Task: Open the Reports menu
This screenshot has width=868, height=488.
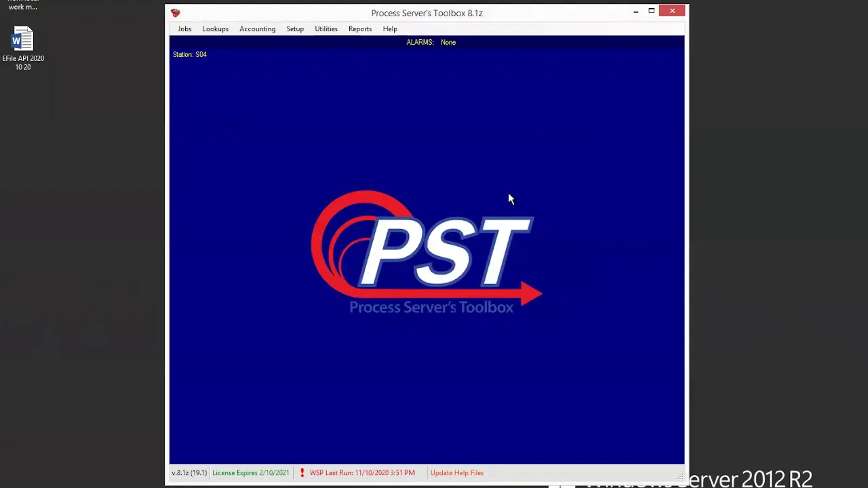Action: point(360,29)
